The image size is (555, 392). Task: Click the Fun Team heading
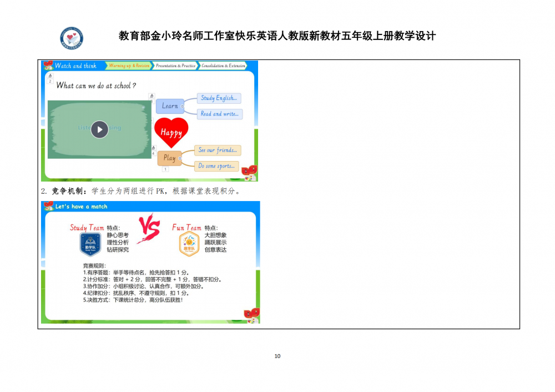tap(186, 228)
